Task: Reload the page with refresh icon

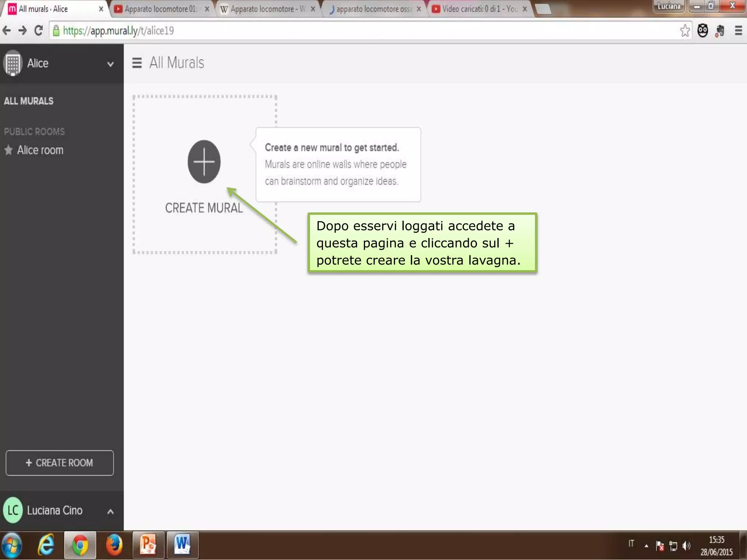Action: pos(39,31)
